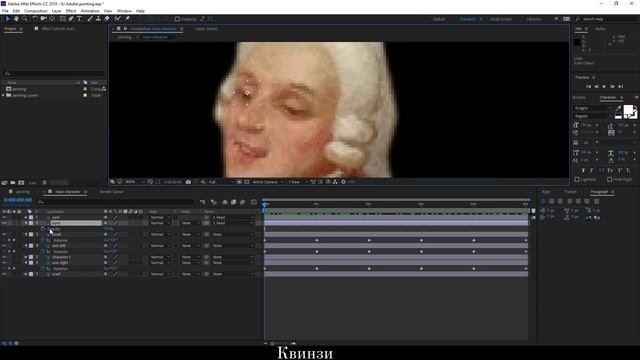
Task: Select the Eraser tool
Action: coord(107,19)
